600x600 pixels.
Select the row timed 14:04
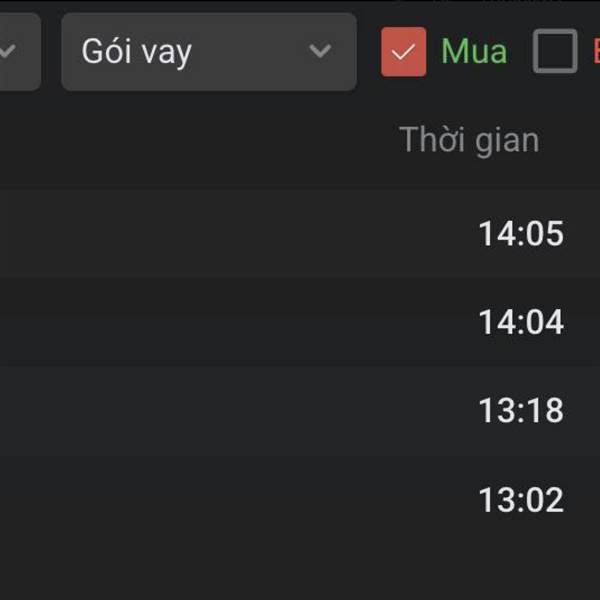pyautogui.click(x=520, y=322)
